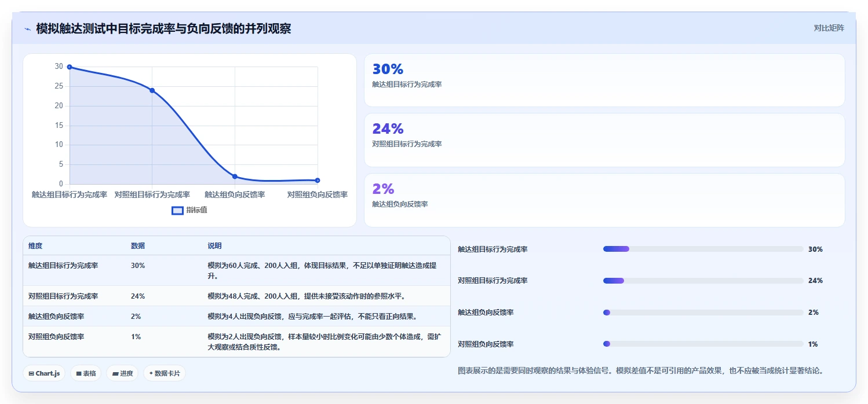
Task: Click the 30% data card
Action: click(604, 80)
